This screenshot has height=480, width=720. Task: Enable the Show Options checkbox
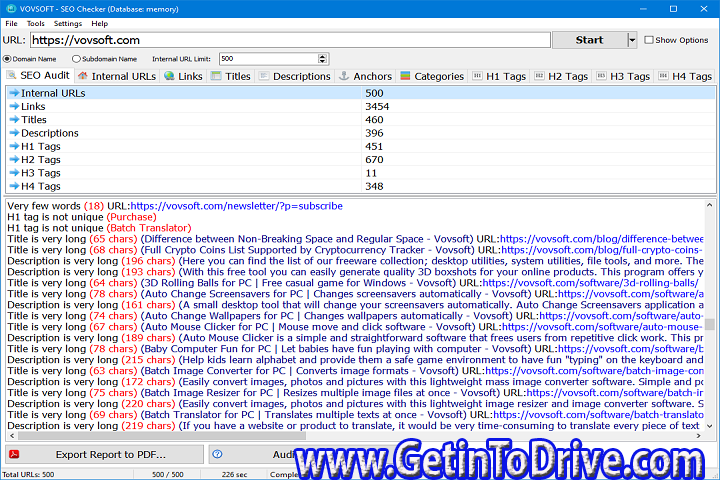pos(649,40)
